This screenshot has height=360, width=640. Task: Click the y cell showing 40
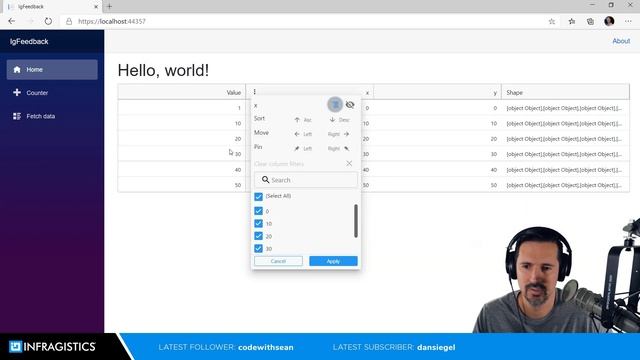pos(437,169)
